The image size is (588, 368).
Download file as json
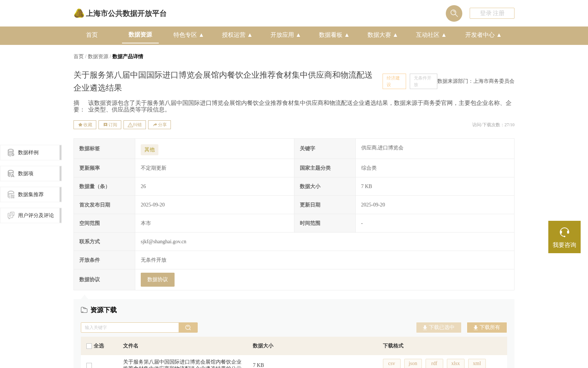(413, 363)
